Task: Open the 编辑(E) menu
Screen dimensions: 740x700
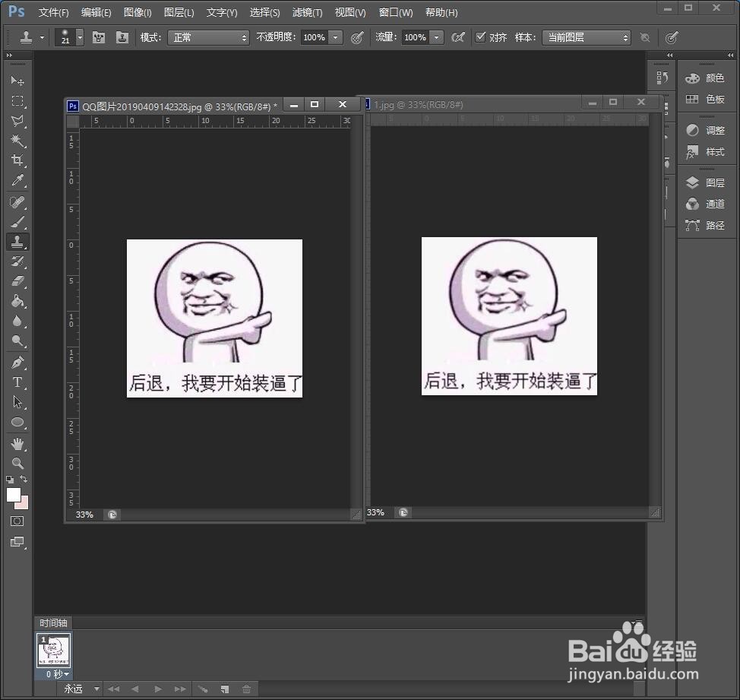Action: point(96,12)
